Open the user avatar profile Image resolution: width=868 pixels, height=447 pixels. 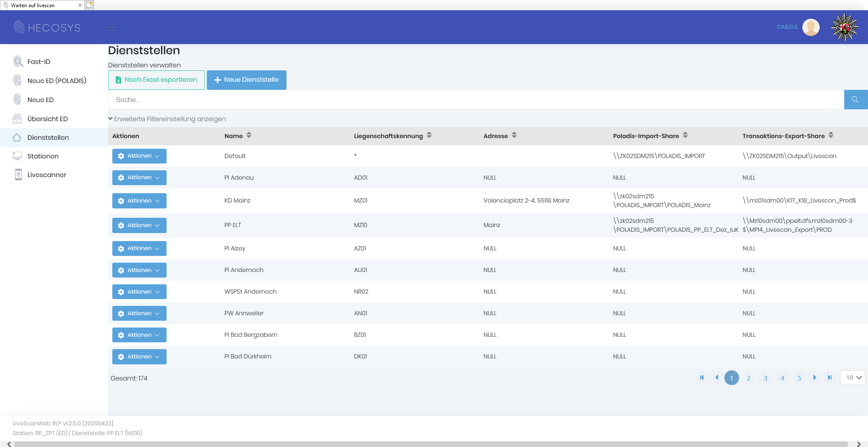[x=811, y=27]
